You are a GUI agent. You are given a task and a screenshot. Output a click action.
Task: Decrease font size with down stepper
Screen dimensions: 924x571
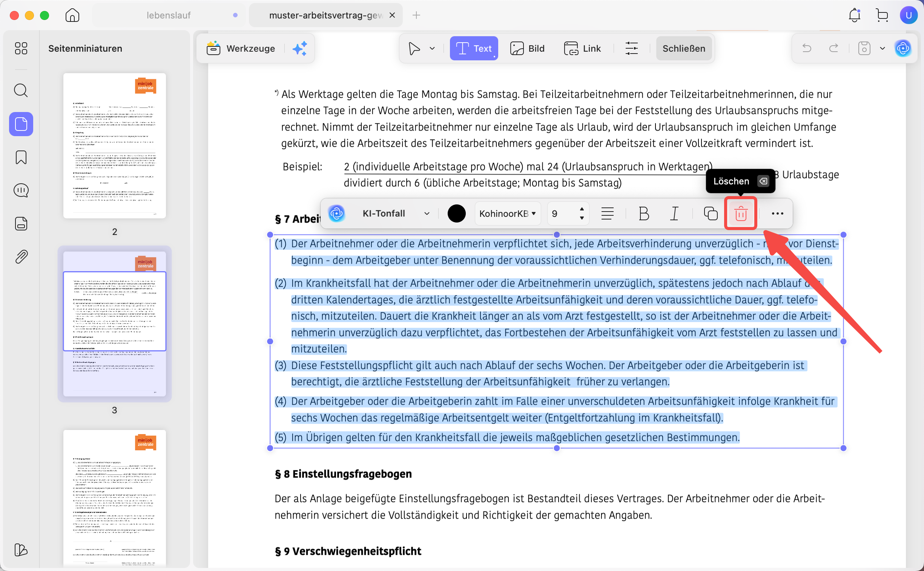point(582,218)
